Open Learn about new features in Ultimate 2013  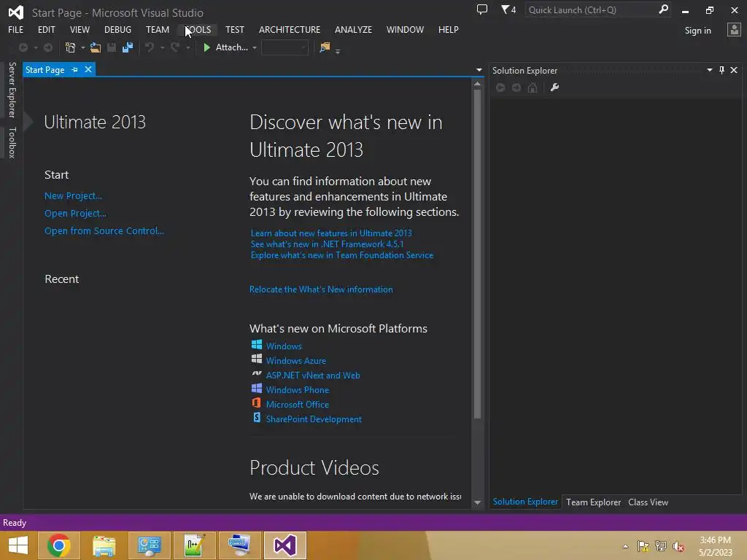click(x=331, y=233)
